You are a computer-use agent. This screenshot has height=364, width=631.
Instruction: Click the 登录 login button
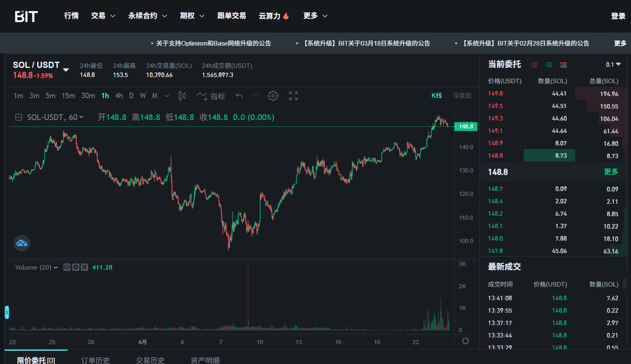point(618,16)
